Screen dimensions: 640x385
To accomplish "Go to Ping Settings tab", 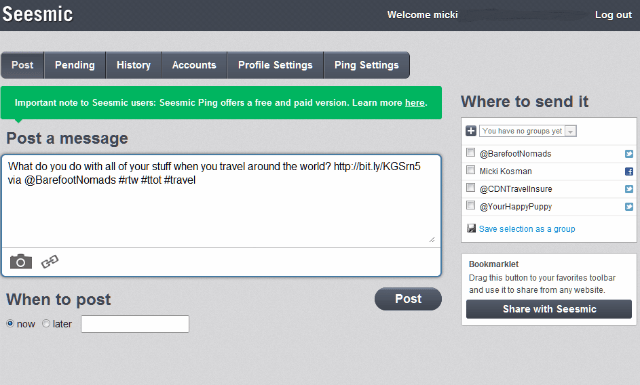I will pyautogui.click(x=367, y=65).
